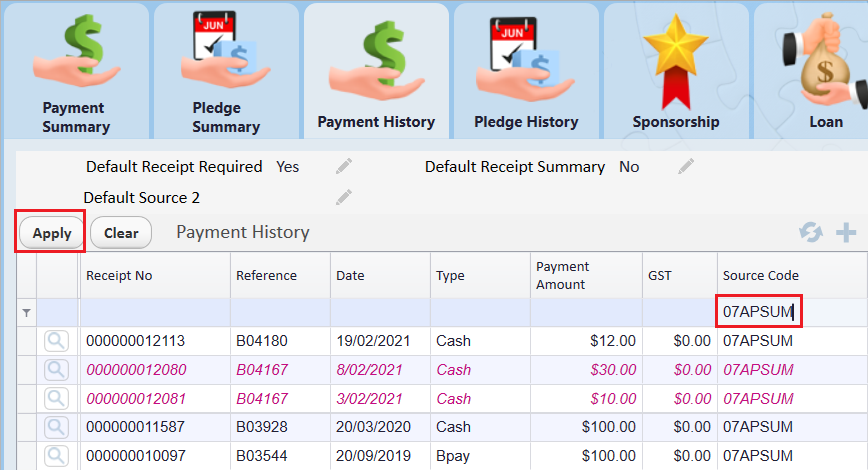This screenshot has height=470, width=868.
Task: Open magnifier for receipt 000000011587
Action: (57, 428)
